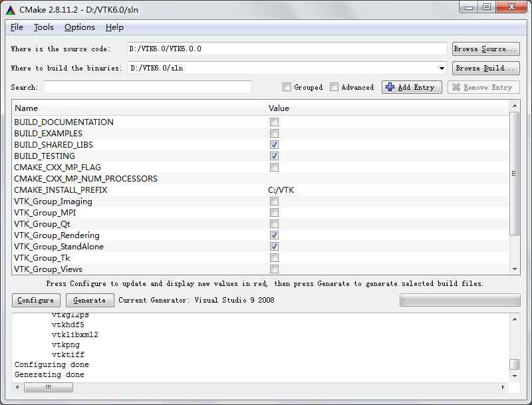Enable VTK_Group_Tk checkbox
532x405 pixels.
point(274,258)
